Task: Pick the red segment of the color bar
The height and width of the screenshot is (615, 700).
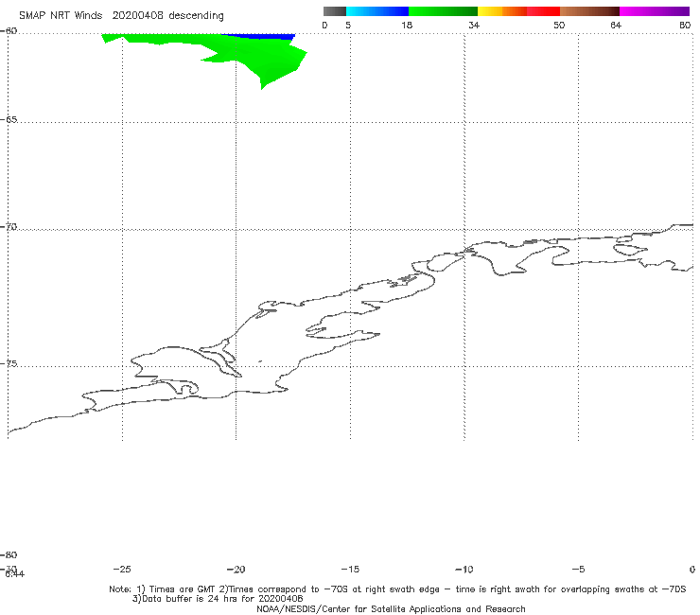Action: (543, 11)
